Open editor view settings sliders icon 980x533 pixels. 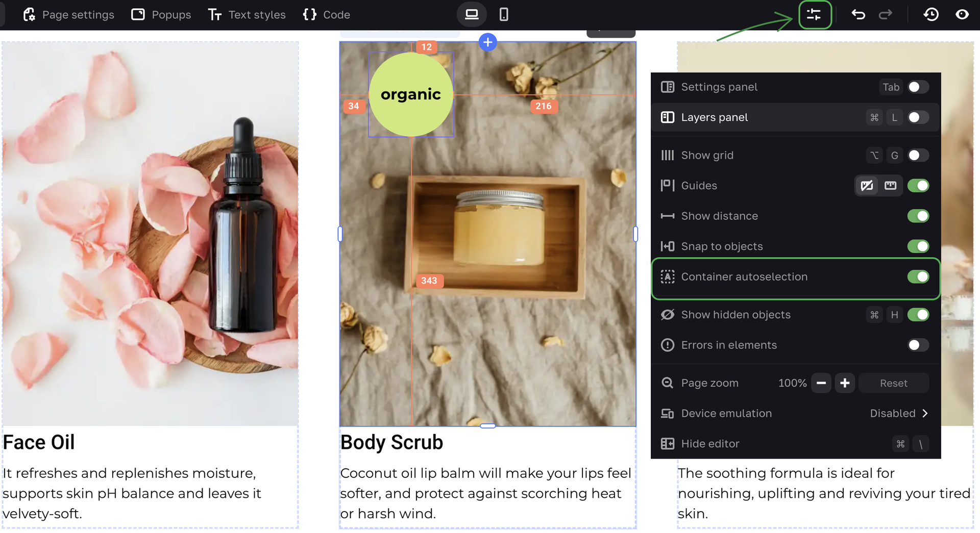(x=814, y=15)
